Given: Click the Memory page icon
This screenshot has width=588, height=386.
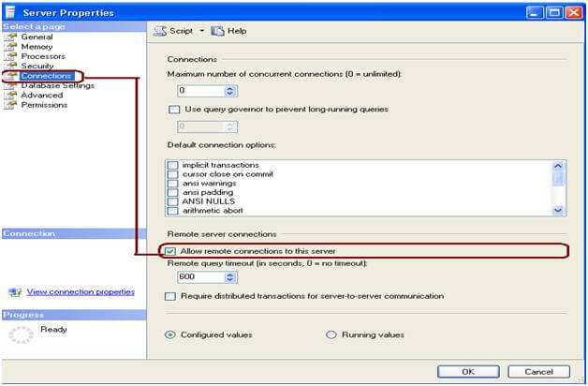Looking at the screenshot, I should pos(11,47).
